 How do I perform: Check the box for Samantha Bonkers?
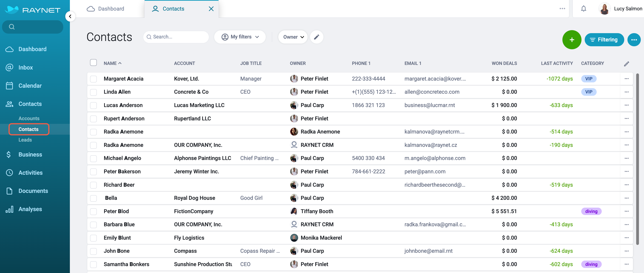93,264
